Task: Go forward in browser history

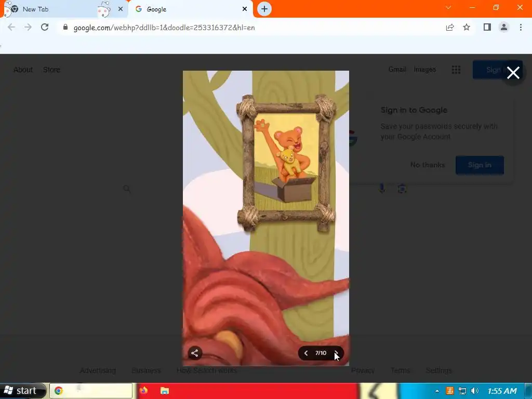Action: coord(28,27)
